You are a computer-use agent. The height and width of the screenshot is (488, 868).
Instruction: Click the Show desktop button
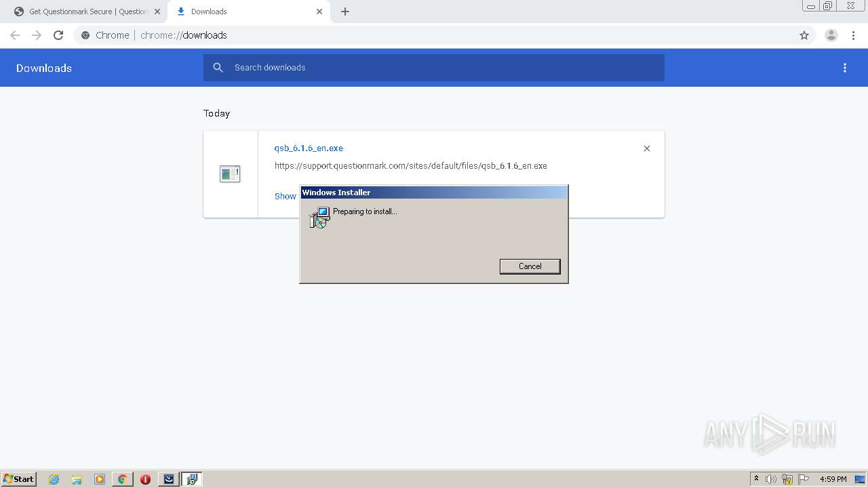point(861,479)
